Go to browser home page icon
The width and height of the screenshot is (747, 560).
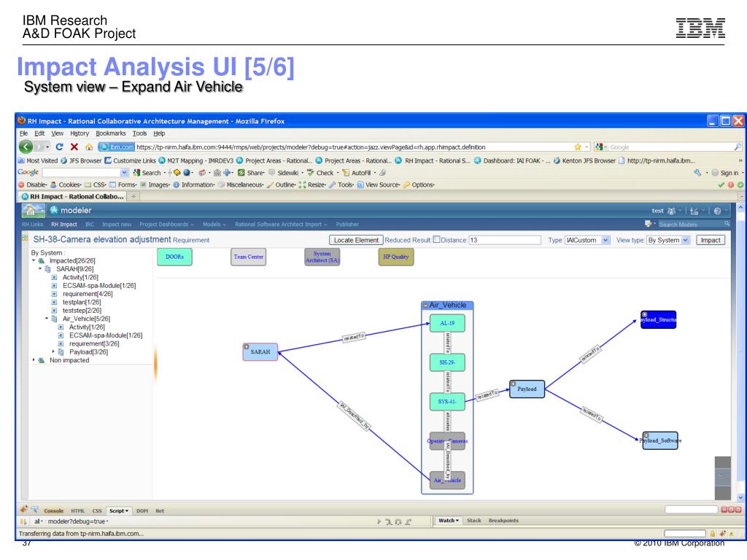[89, 147]
